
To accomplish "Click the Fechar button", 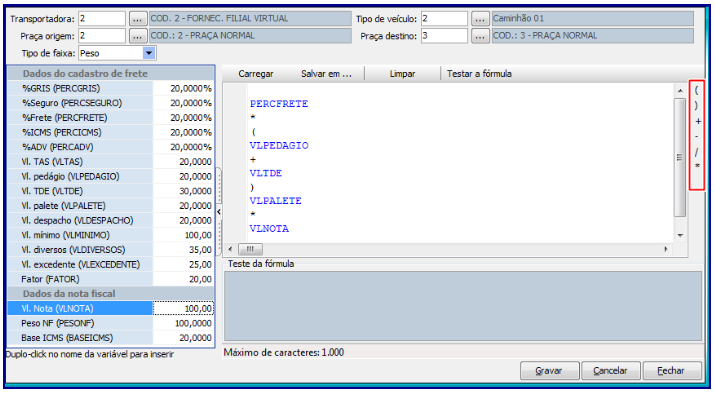I will [672, 371].
